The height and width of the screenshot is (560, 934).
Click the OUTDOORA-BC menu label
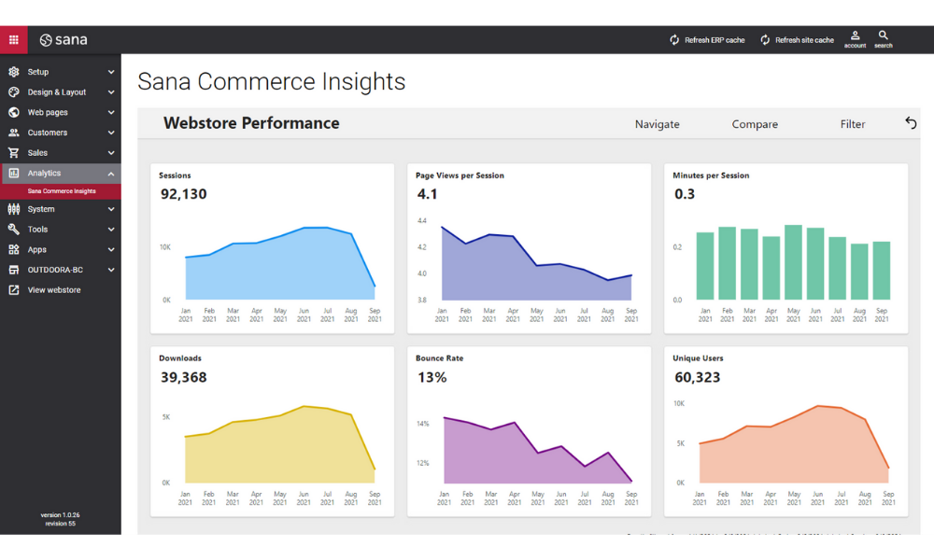click(55, 270)
